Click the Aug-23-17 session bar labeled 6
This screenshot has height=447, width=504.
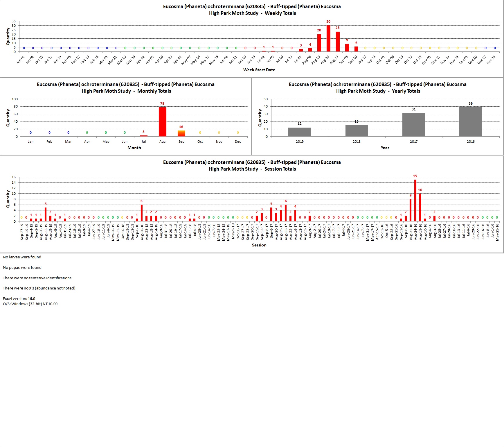(286, 213)
